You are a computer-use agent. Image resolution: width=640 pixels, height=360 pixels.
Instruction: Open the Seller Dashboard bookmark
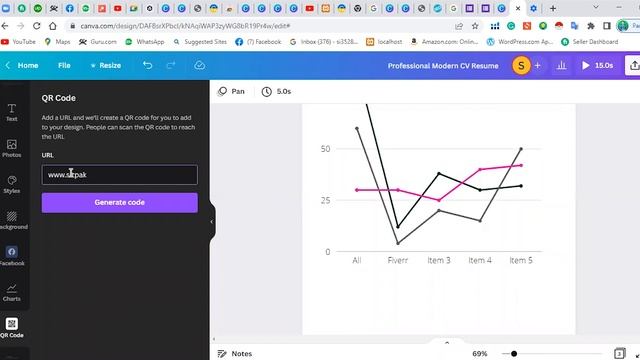[590, 42]
